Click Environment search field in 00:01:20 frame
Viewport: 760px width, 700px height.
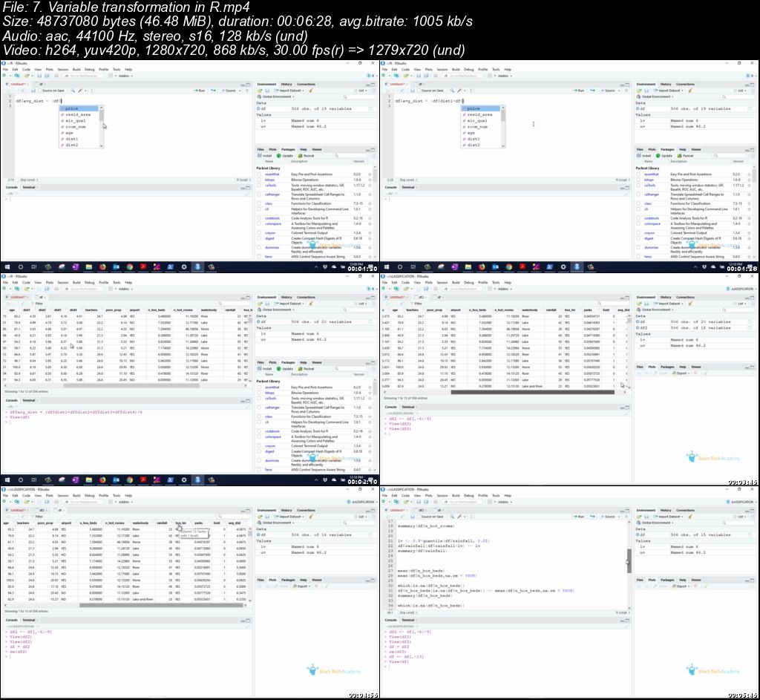(358, 97)
